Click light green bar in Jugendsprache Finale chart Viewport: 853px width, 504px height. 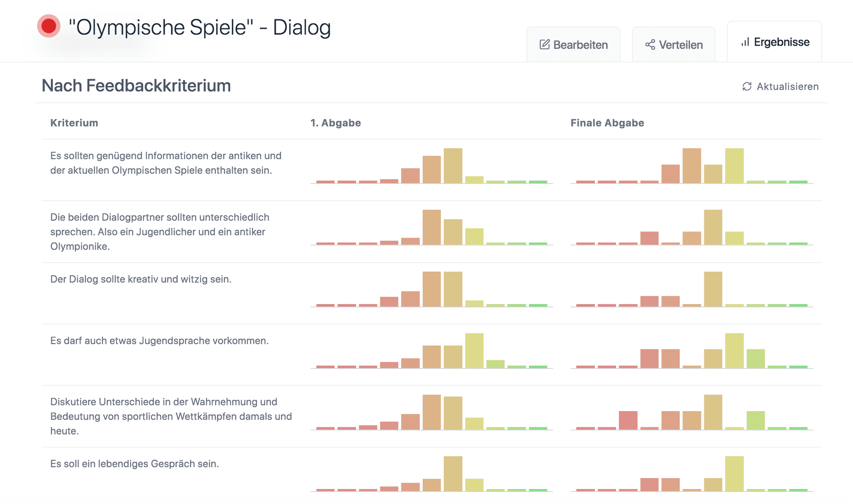pos(755,358)
